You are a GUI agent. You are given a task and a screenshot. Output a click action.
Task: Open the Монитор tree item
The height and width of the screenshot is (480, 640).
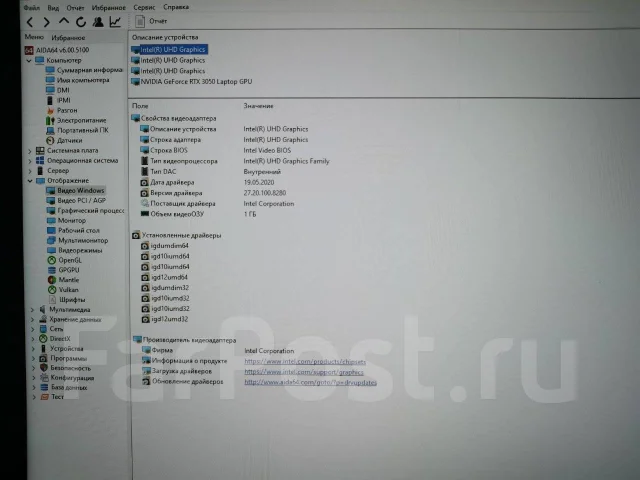click(x=67, y=221)
